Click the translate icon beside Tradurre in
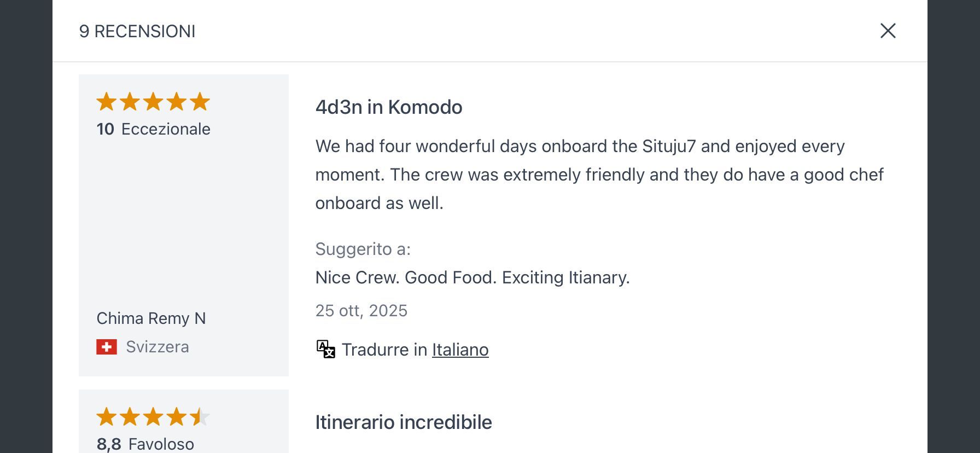This screenshot has height=453, width=980. 326,349
